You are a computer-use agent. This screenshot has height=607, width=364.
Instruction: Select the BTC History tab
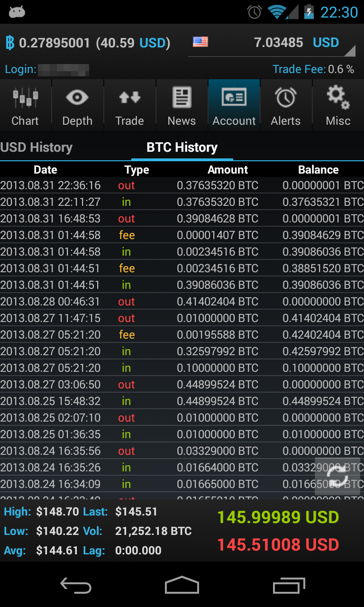[182, 147]
